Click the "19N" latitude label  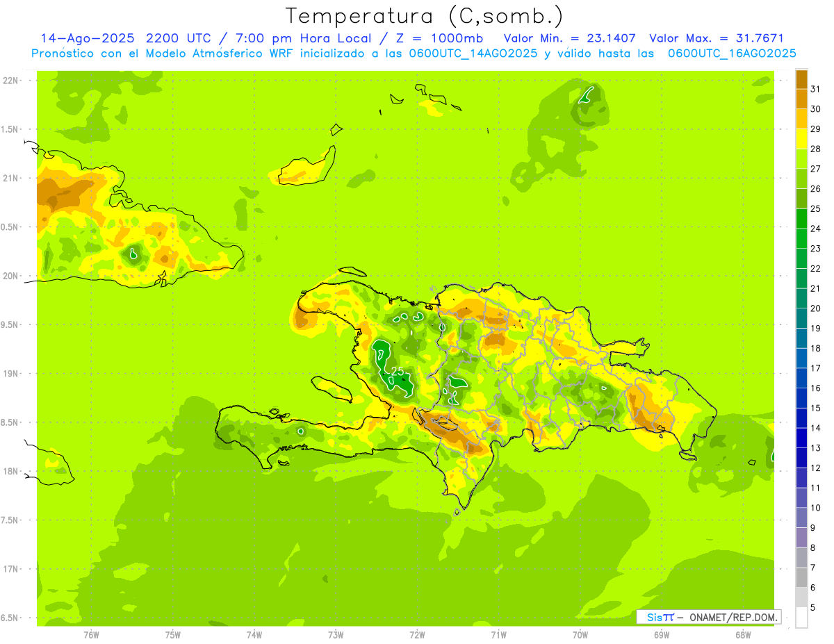click(10, 373)
